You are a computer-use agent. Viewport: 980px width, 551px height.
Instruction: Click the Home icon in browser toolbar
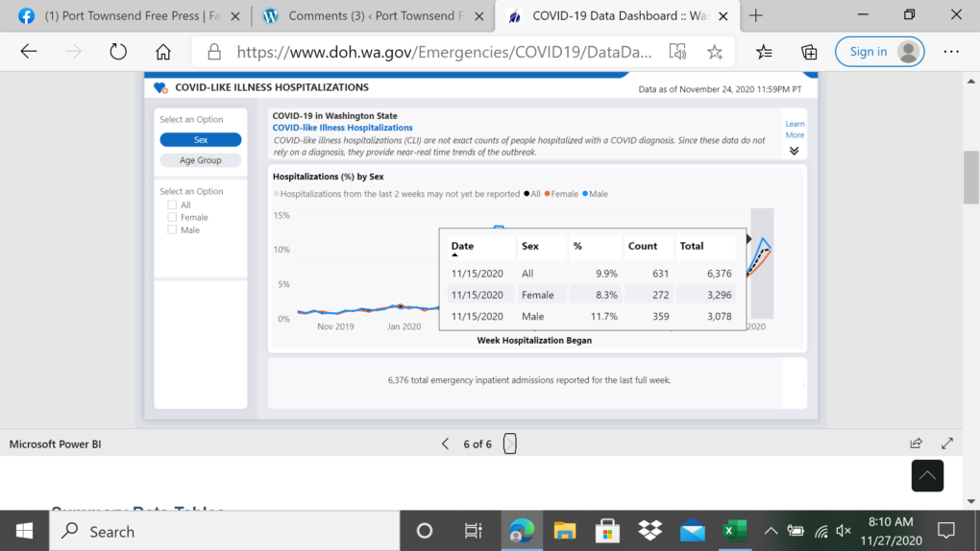[x=163, y=52]
